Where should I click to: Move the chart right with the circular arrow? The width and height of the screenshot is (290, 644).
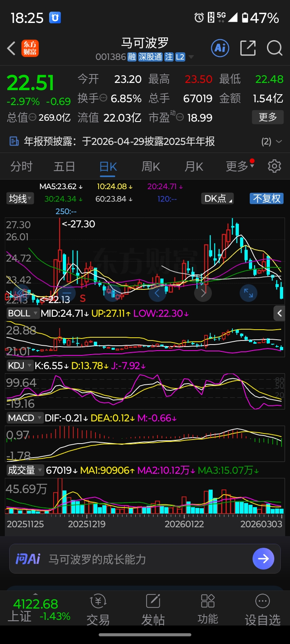pyautogui.click(x=203, y=293)
